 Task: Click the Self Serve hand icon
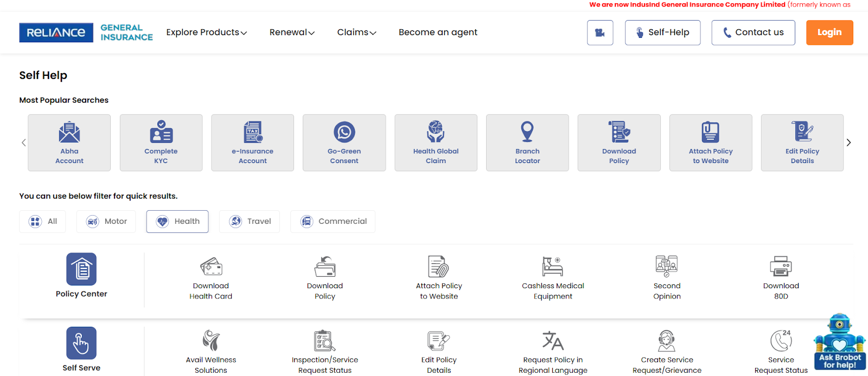[x=81, y=343]
